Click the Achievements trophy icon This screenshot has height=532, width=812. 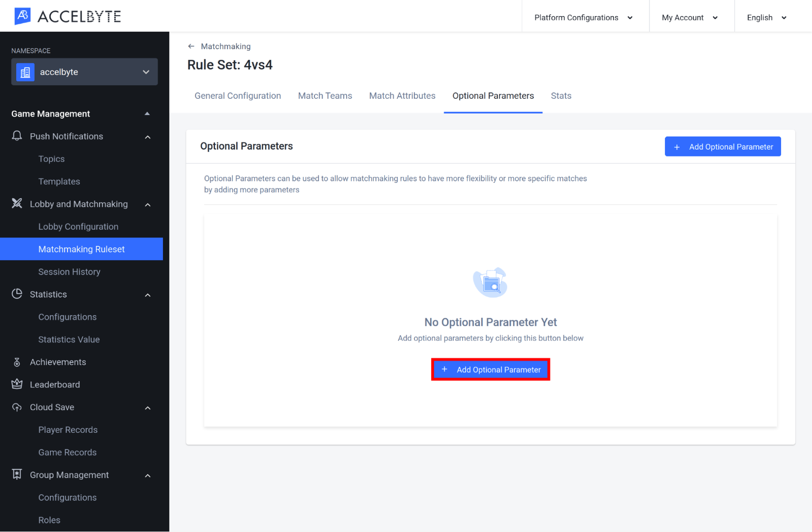point(17,362)
